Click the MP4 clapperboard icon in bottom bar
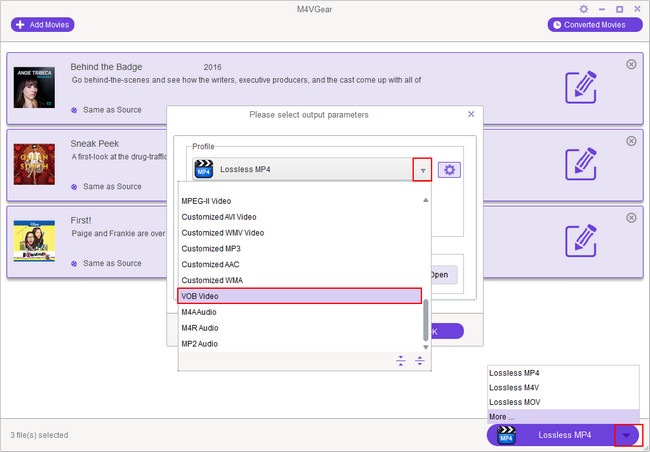The width and height of the screenshot is (650, 452). [x=506, y=435]
